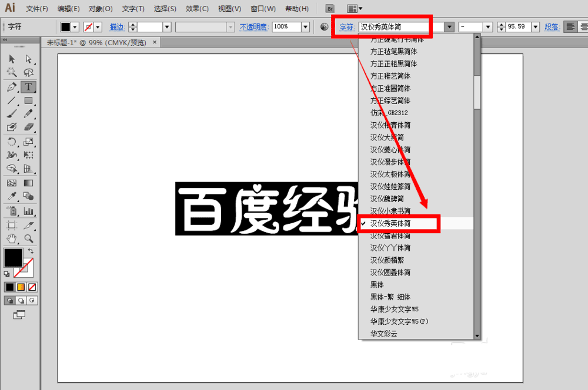Enable Draw Inside mode
Screen dimensions: 588x390
point(32,301)
